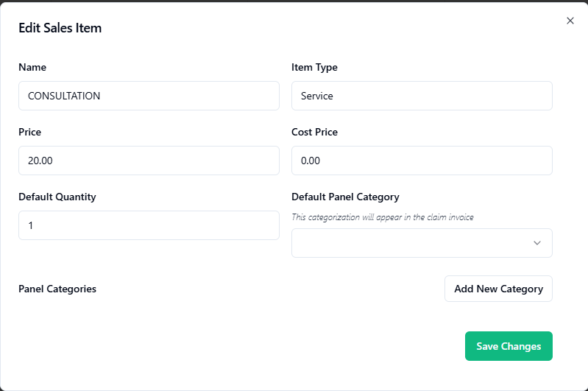Click the Default Panel Category label
Viewport: 588px width, 391px height.
(345, 197)
